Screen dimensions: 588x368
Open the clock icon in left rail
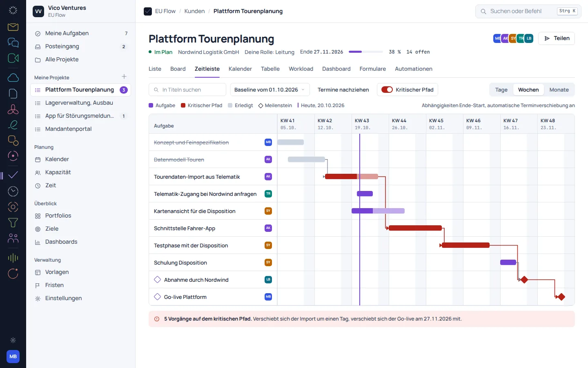pos(13,191)
